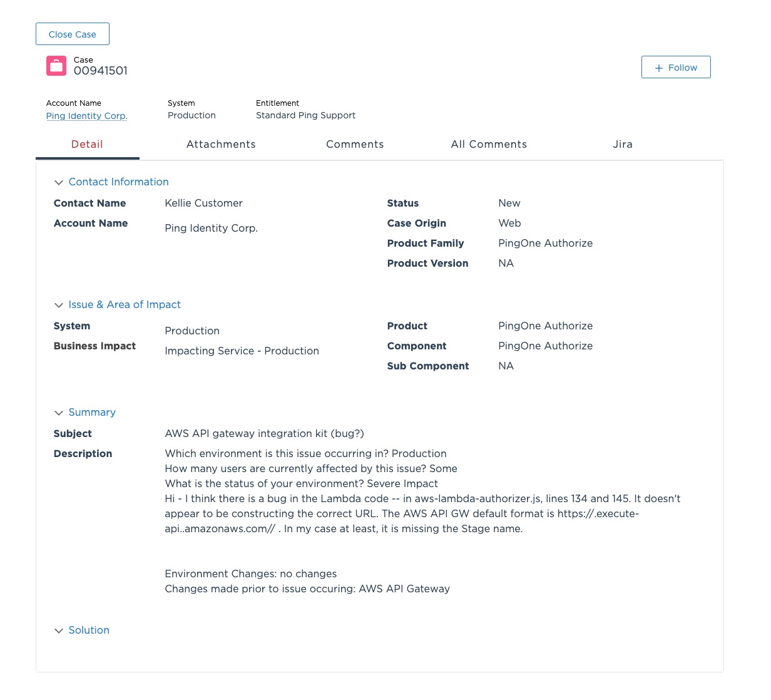Click the chevron beside Summary
This screenshot has width=771, height=700.
pyautogui.click(x=59, y=413)
